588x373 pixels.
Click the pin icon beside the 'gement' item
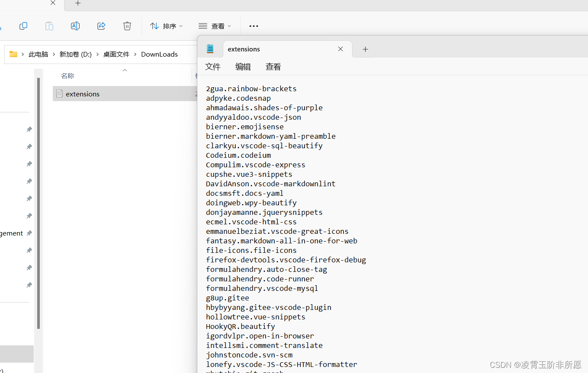pos(29,233)
